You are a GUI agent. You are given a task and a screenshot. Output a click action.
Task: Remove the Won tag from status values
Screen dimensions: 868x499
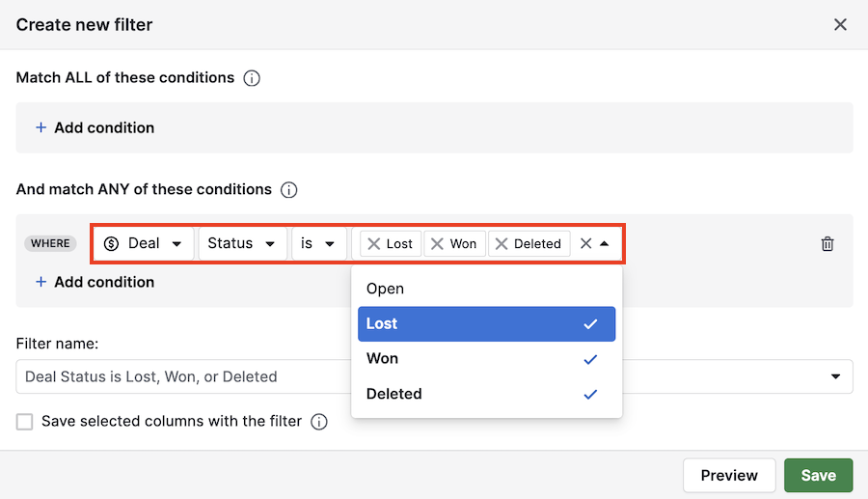[x=438, y=244]
